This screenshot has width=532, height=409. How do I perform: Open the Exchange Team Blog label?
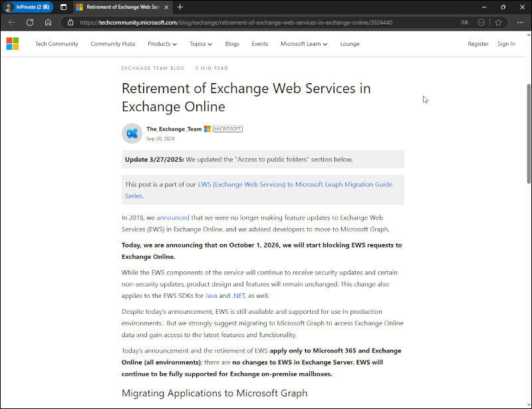[153, 68]
